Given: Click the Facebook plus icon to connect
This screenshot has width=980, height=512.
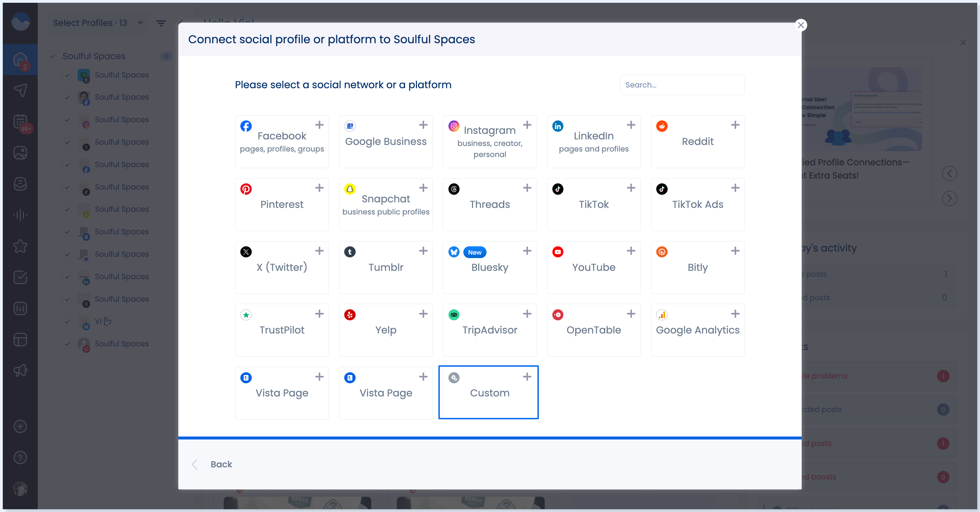Looking at the screenshot, I should 319,125.
